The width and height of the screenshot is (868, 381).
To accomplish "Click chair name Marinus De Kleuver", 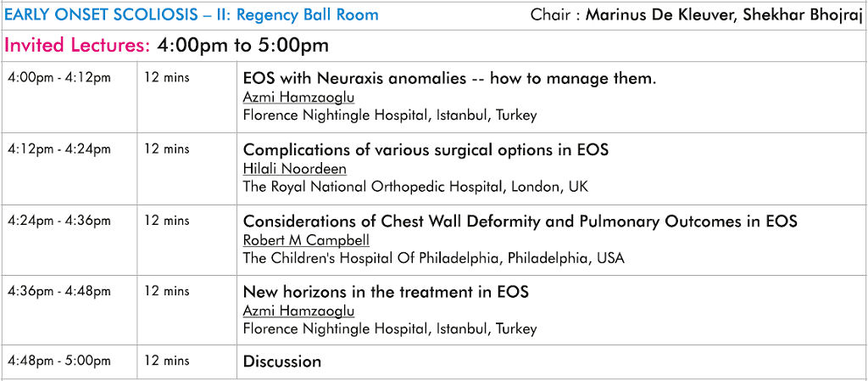I will pos(659,14).
